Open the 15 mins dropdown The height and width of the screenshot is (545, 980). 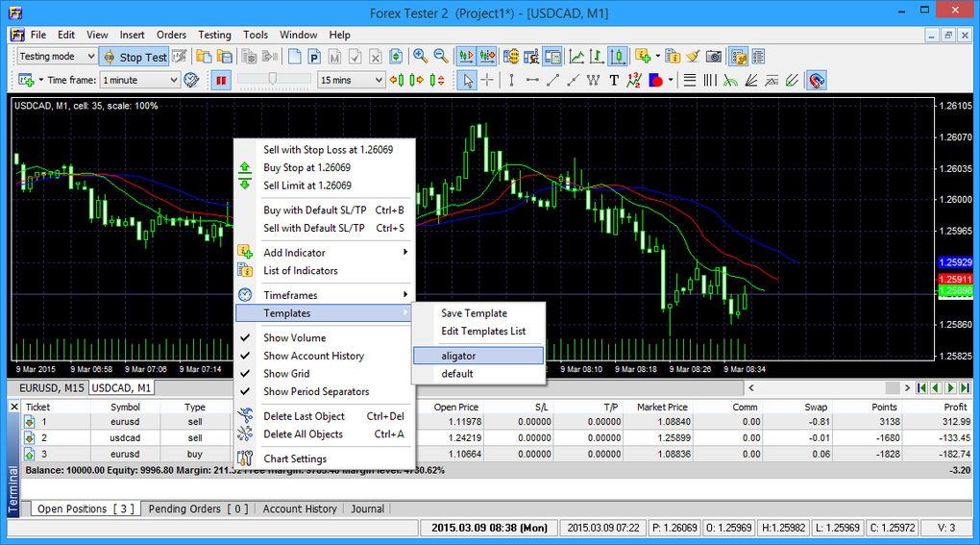click(352, 80)
